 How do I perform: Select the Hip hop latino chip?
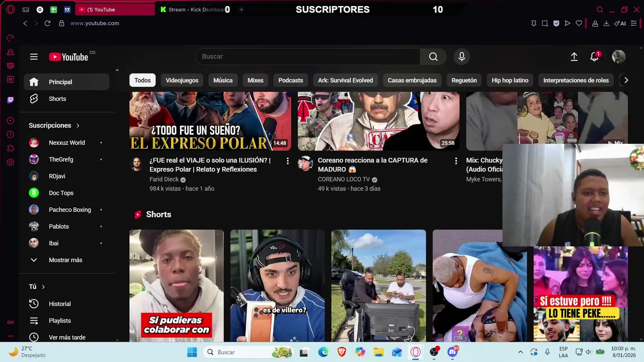(510, 80)
